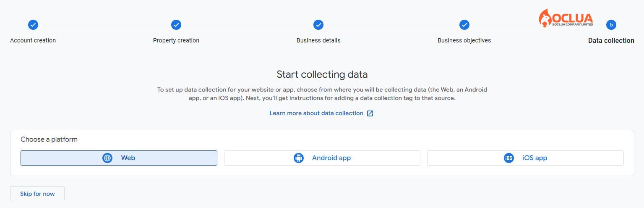Click the Business details checkmark step icon

[318, 25]
